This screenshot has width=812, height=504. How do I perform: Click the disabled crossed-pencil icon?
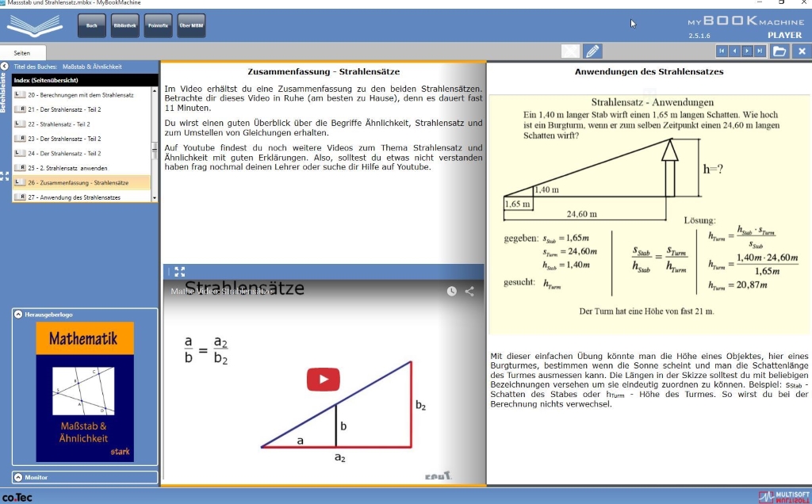point(570,52)
